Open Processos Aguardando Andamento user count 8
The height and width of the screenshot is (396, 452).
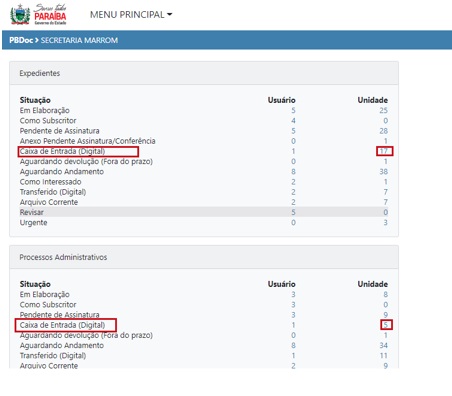click(293, 345)
